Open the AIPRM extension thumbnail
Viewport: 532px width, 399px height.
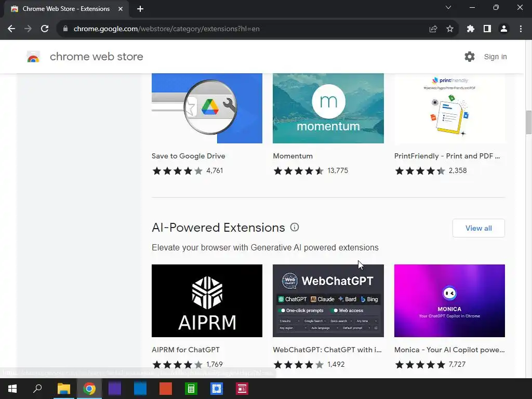207,301
